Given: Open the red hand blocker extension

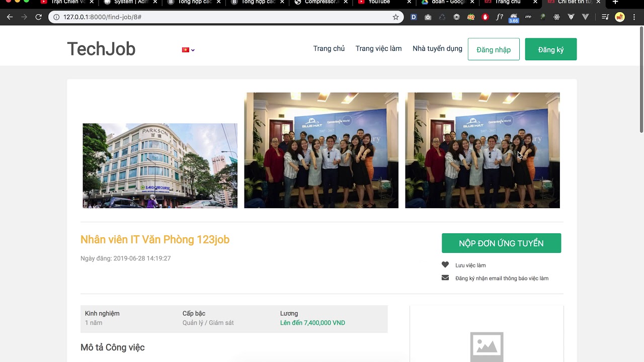Looking at the screenshot, I should point(485,17).
